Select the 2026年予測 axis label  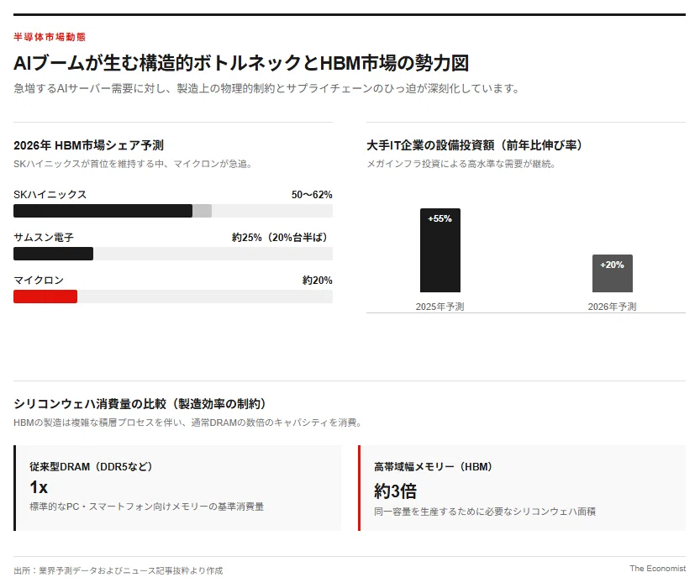click(x=613, y=307)
